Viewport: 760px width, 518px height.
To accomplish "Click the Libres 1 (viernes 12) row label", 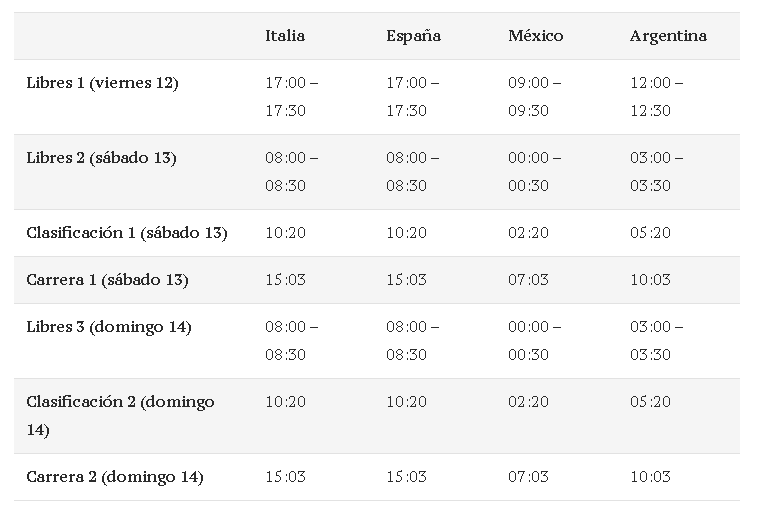I will (x=102, y=83).
